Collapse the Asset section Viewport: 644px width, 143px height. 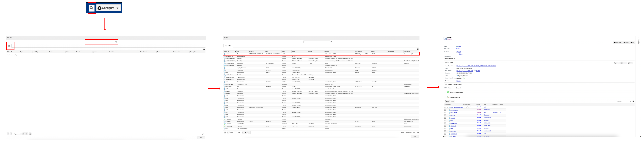click(446, 62)
